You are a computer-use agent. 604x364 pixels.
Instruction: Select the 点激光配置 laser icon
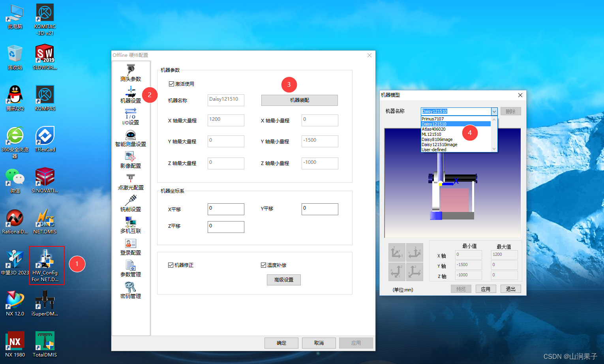pos(130,182)
